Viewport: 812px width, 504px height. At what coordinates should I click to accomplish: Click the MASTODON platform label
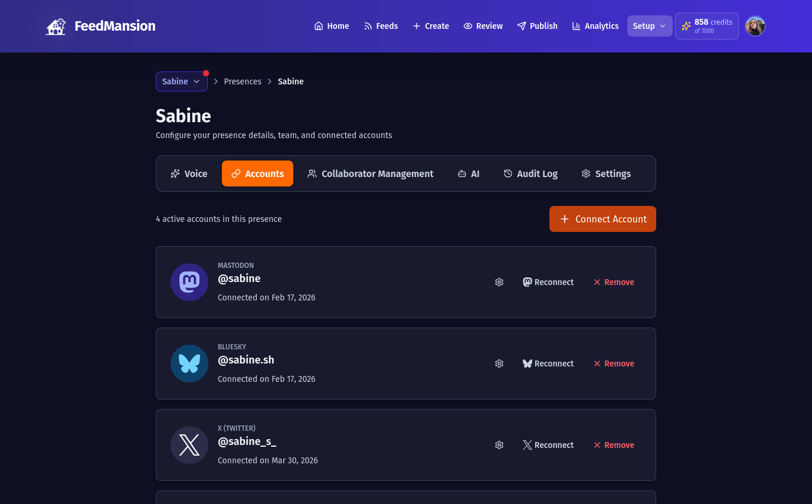tap(235, 266)
